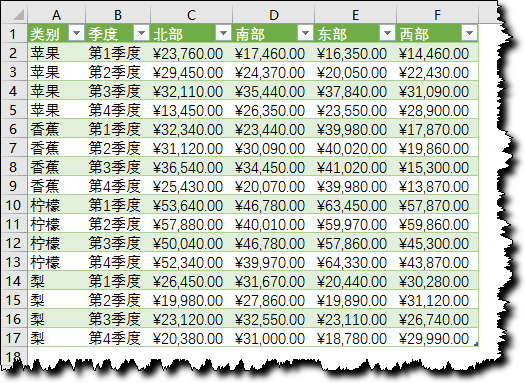Select row 17 header

[x=14, y=338]
